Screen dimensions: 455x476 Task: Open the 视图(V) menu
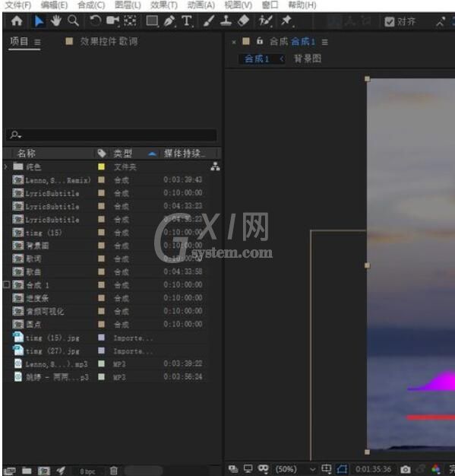click(x=238, y=5)
